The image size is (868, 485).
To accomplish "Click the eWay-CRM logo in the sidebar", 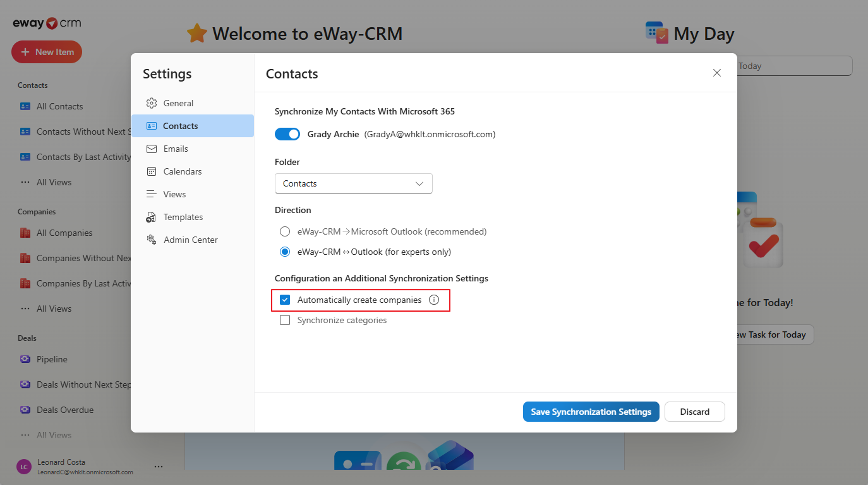I will tap(47, 23).
